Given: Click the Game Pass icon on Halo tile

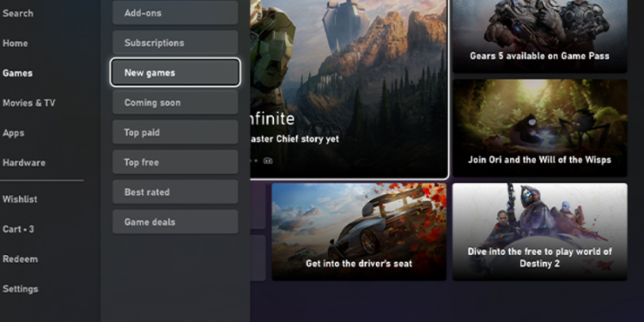Looking at the screenshot, I should click(268, 161).
